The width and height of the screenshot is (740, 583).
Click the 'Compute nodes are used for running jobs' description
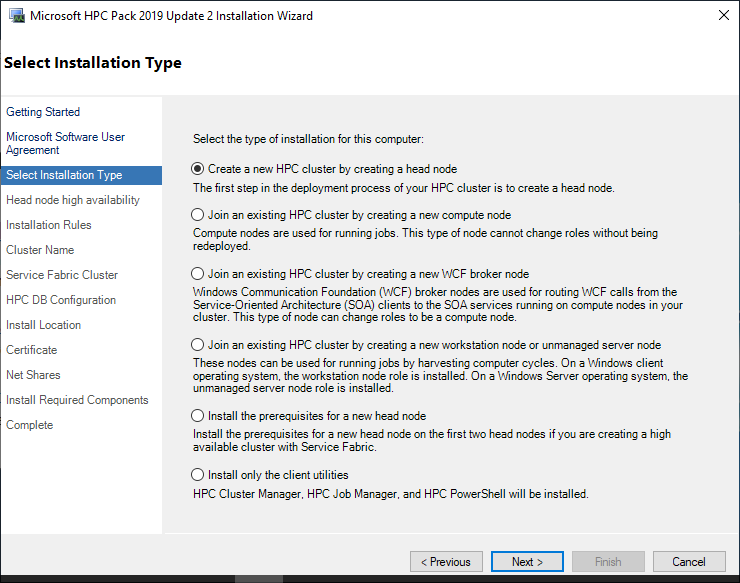click(x=425, y=239)
